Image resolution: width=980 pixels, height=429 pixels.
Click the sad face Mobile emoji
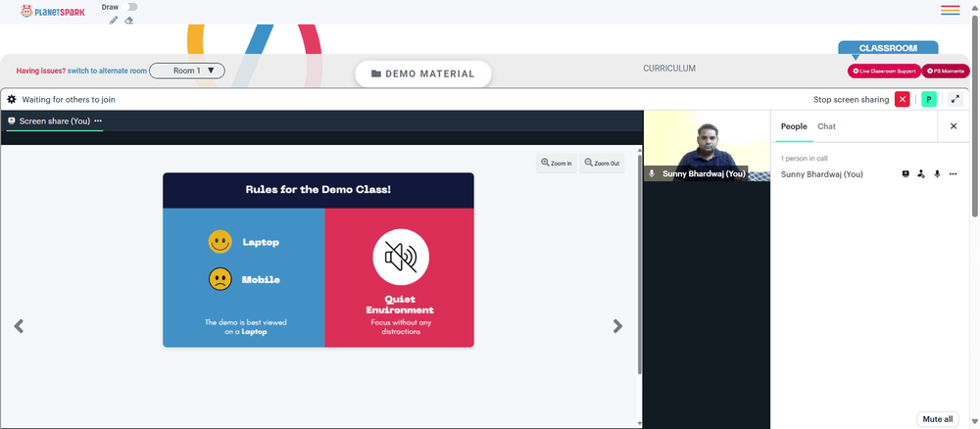tap(220, 279)
